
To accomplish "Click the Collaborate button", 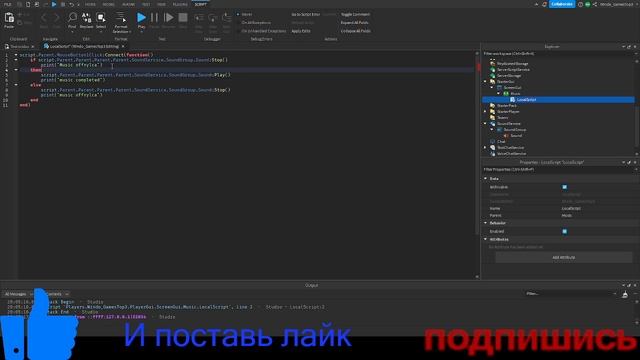I will click(x=562, y=4).
